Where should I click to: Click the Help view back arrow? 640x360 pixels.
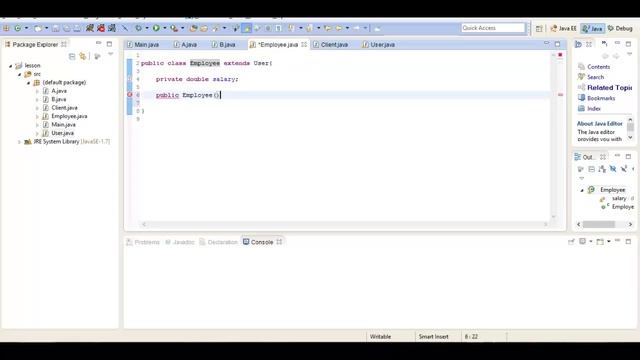[x=605, y=56]
